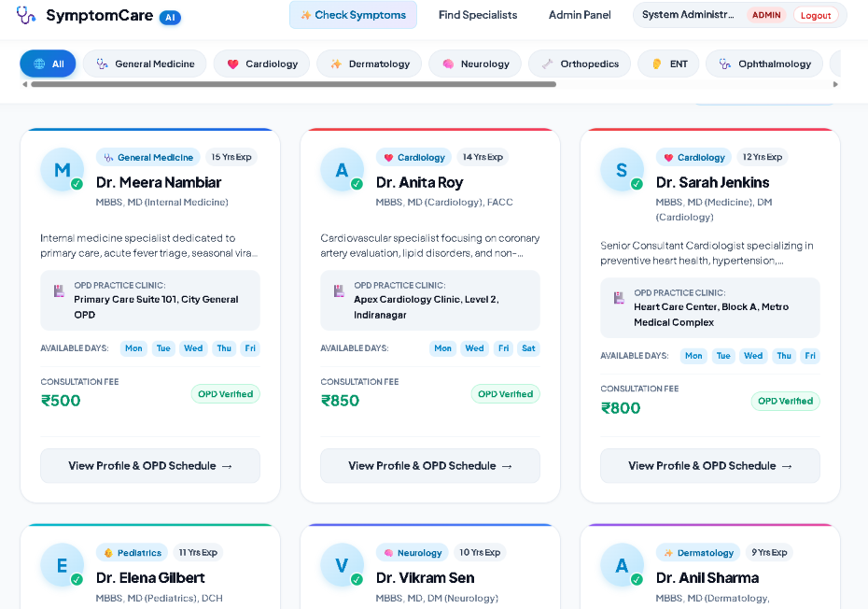Filter by ENT specialty
This screenshot has height=609, width=868.
point(668,64)
